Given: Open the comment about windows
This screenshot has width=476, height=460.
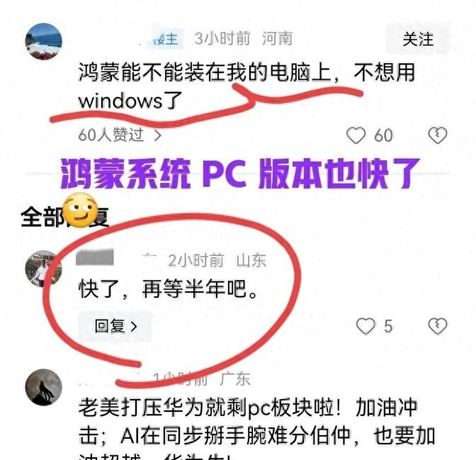Looking at the screenshot, I should tap(246, 86).
